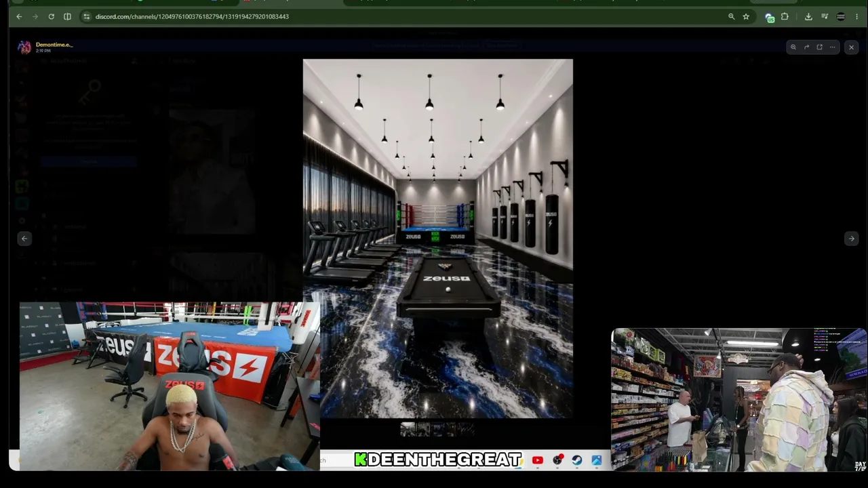Bookmark this page with the star icon

click(746, 16)
